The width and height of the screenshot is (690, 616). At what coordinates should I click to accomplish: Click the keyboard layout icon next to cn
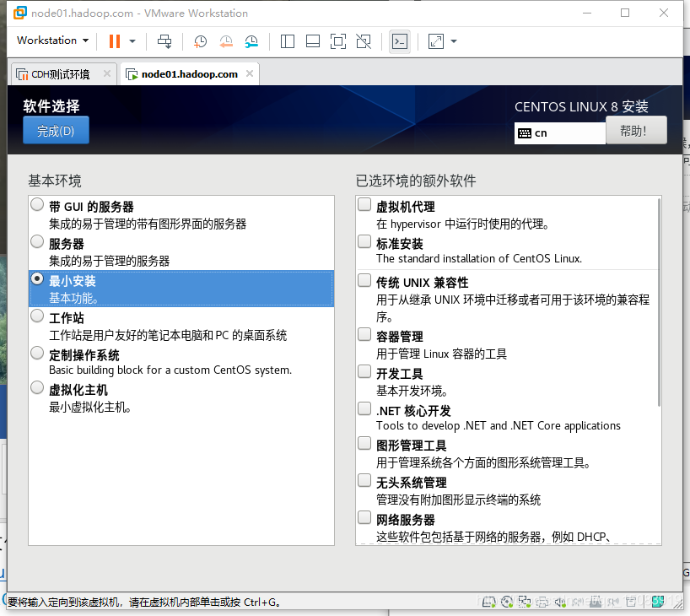(x=525, y=133)
